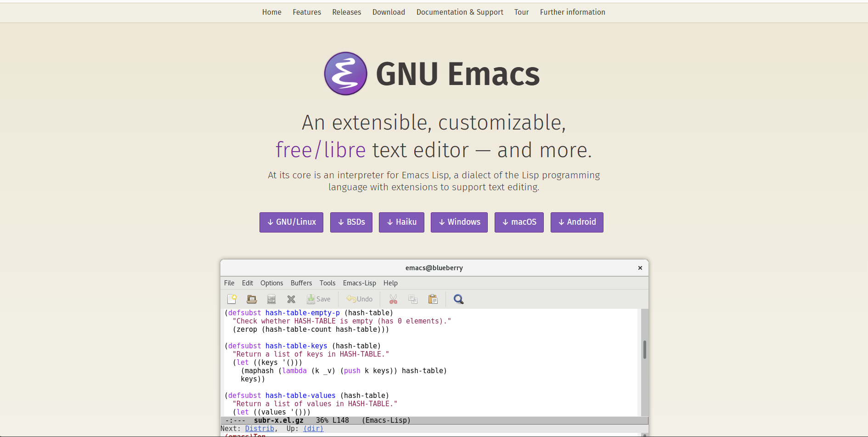Open the Help menu in Emacs

tap(390, 283)
